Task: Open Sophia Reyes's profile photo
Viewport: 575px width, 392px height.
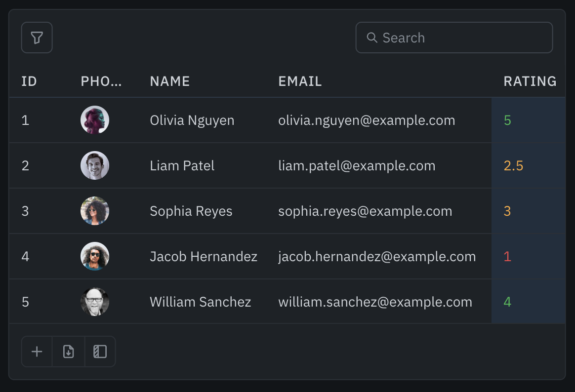Action: pyautogui.click(x=95, y=211)
